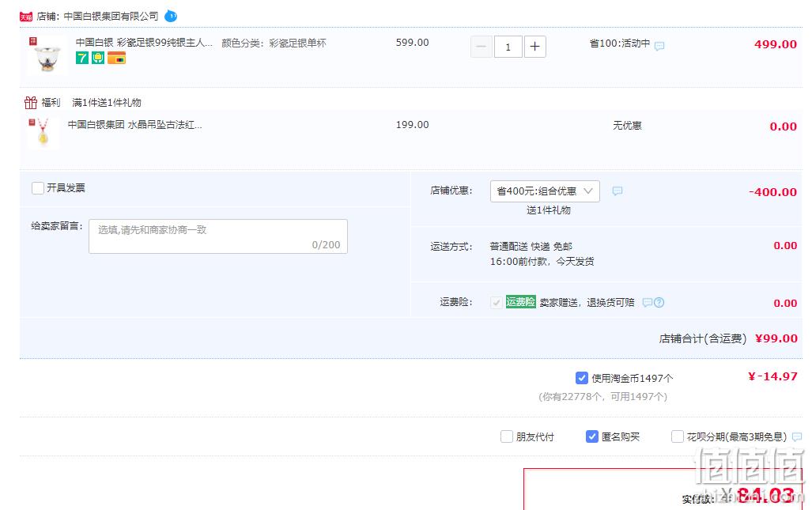The image size is (812, 510).
Task: Open the gift link 中国白银集团 水晶吊坠古法红
Action: pyautogui.click(x=134, y=125)
